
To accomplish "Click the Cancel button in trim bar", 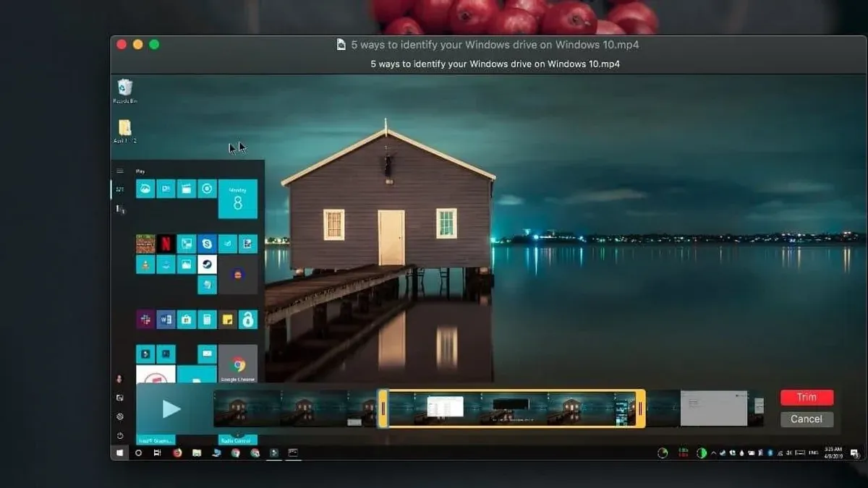I will point(807,419).
